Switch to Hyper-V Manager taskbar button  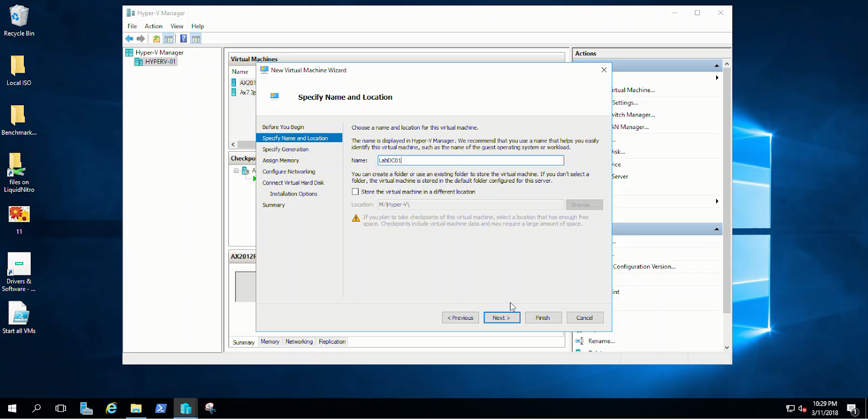pos(186,408)
